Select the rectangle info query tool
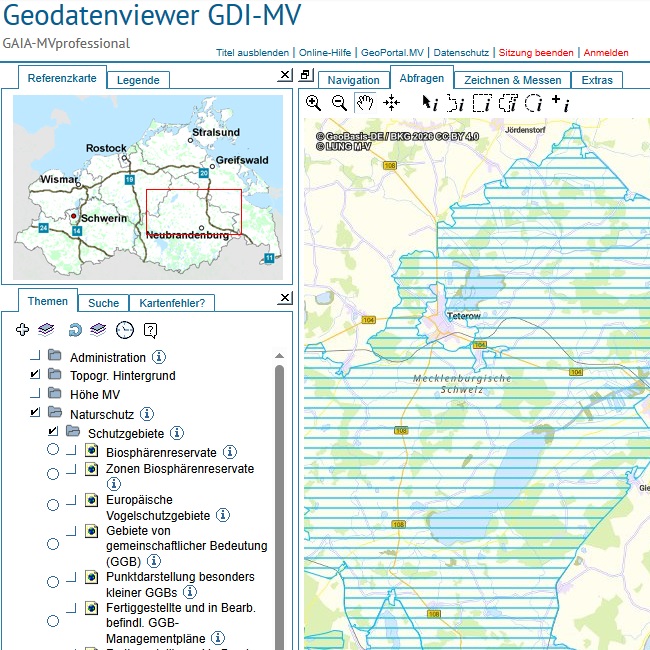 (x=482, y=103)
